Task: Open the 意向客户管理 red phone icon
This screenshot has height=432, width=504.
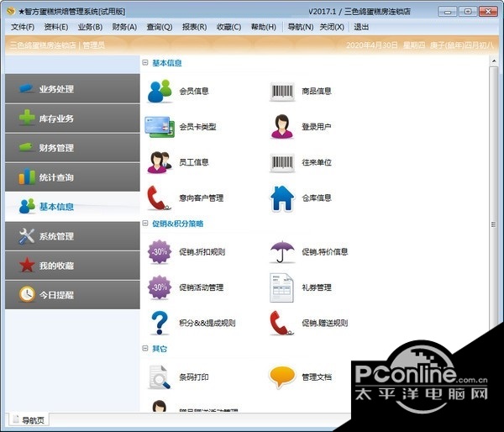Action: 159,198
